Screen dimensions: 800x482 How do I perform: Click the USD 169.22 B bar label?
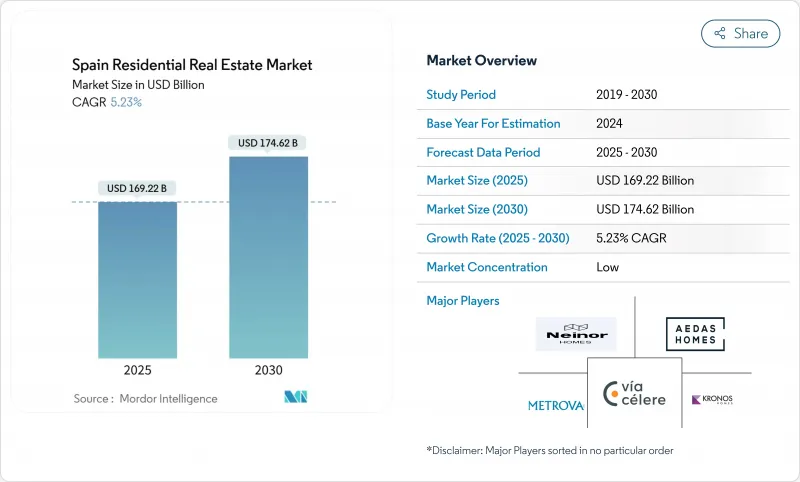coord(137,188)
